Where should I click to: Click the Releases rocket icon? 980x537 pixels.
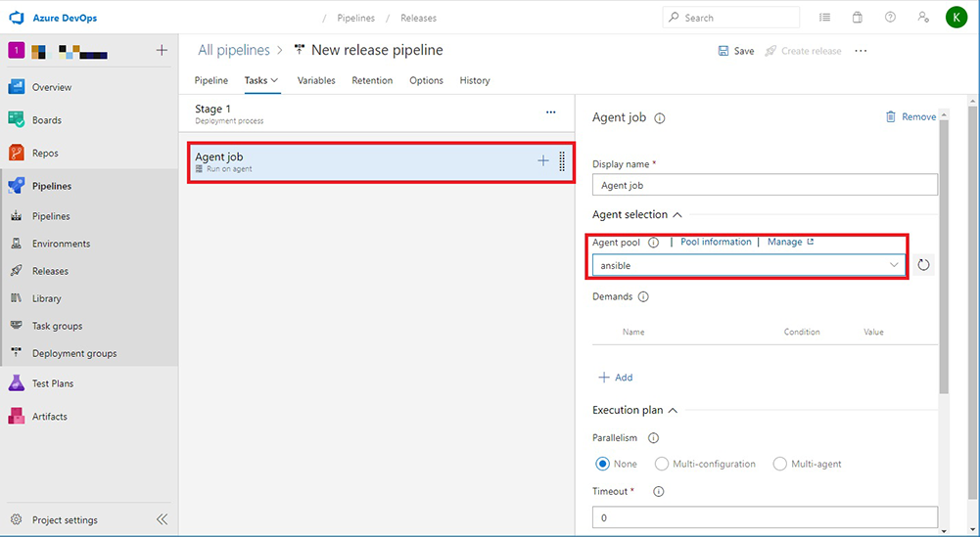[x=17, y=271]
